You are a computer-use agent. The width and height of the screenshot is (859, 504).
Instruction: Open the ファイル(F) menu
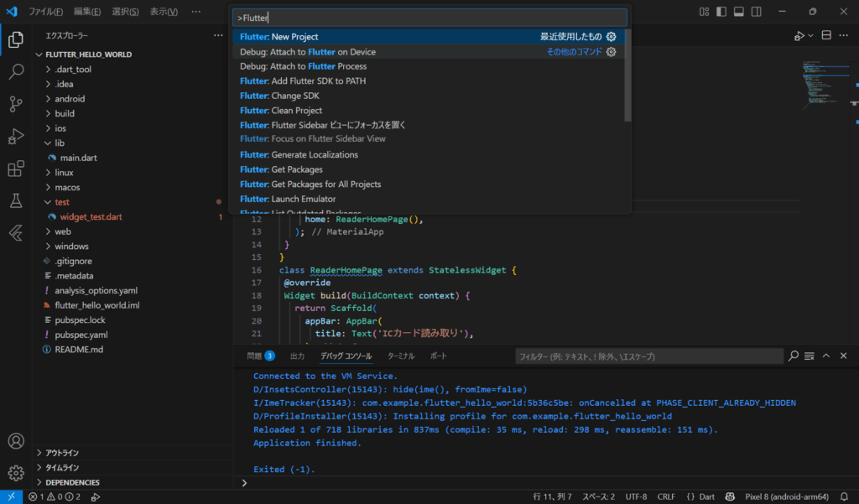point(45,12)
